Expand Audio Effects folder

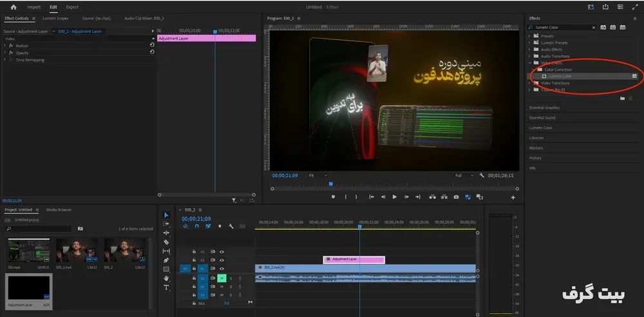[530, 50]
